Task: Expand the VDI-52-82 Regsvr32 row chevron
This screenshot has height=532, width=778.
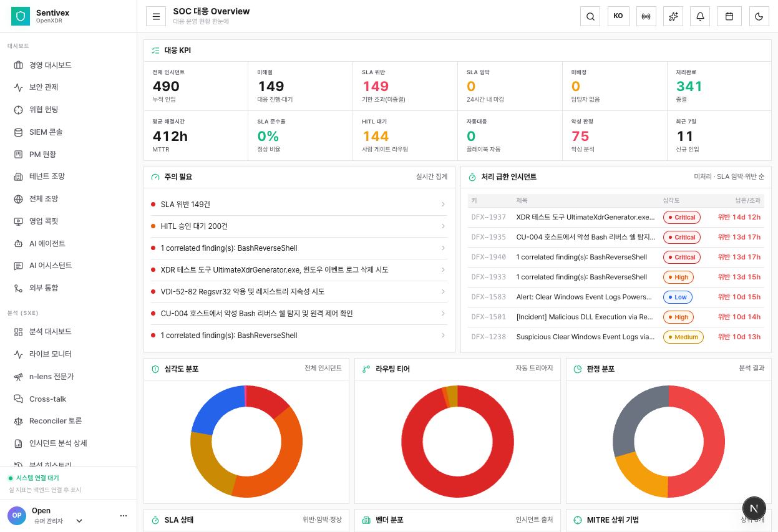Action: (443, 292)
